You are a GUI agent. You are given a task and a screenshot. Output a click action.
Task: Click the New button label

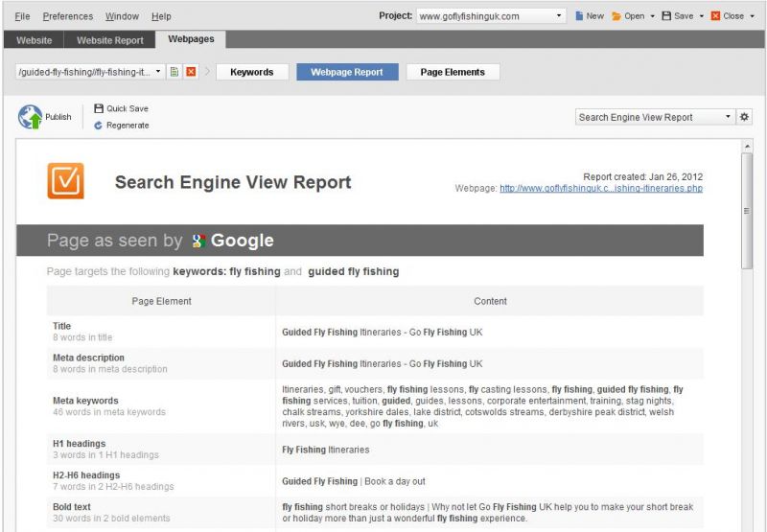[594, 15]
